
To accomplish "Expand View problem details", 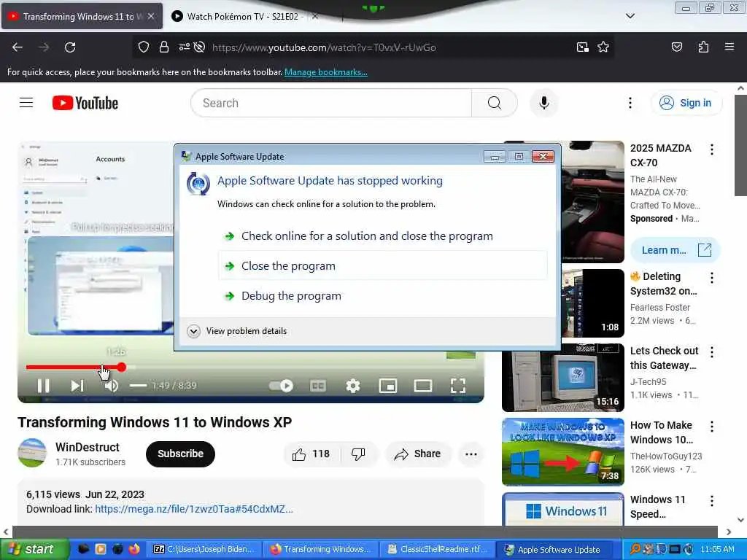I will click(237, 331).
